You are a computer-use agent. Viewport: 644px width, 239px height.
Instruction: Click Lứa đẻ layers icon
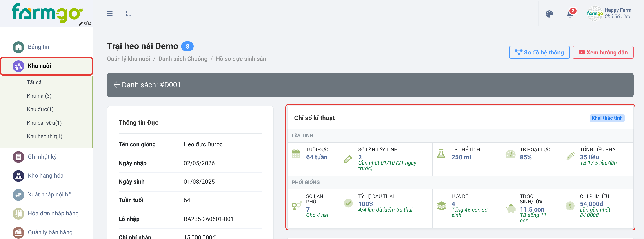(x=442, y=206)
